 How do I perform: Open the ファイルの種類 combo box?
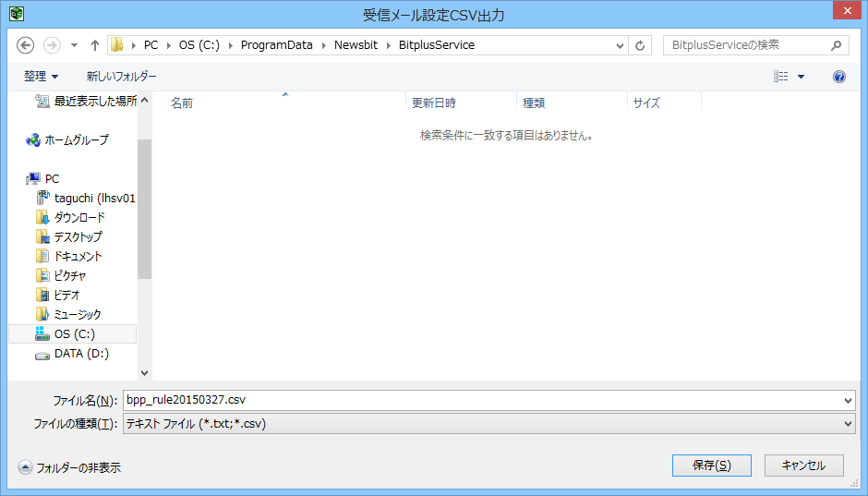pos(488,424)
